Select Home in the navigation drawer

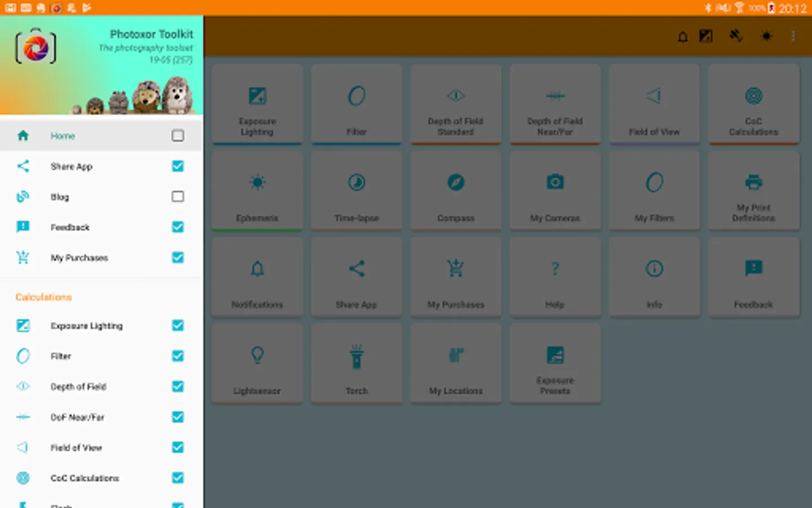click(x=101, y=135)
